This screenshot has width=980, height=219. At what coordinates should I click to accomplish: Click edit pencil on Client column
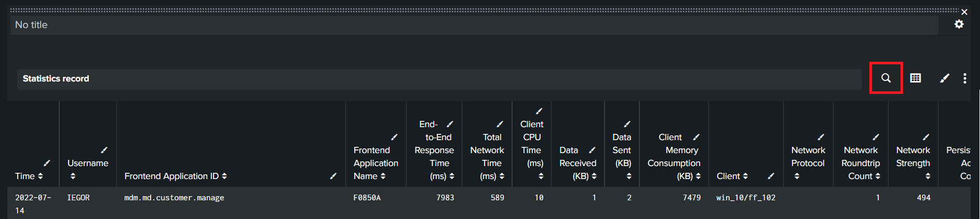(x=771, y=176)
